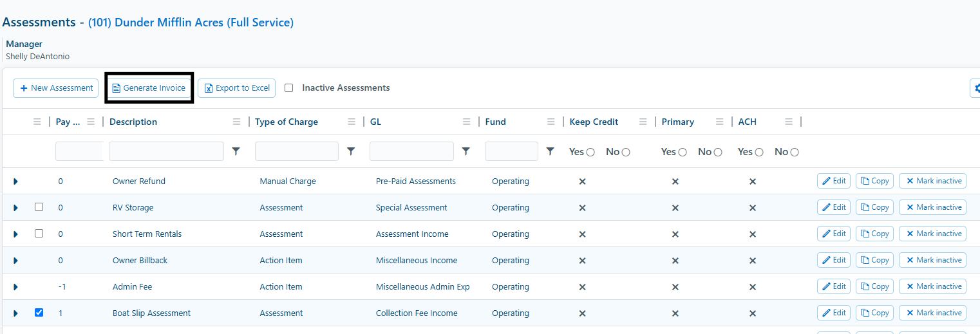Open the Type of Charge column menu
Image resolution: width=980 pixels, height=334 pixels.
[x=352, y=122]
